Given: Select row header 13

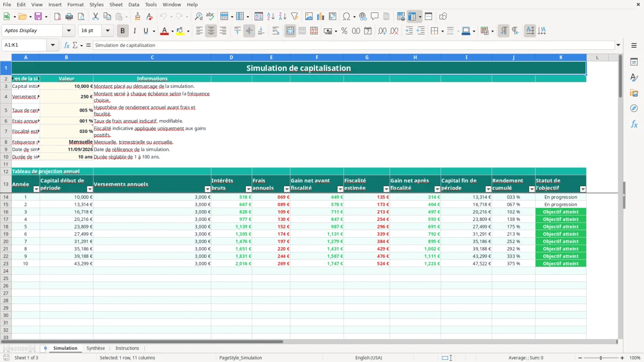Looking at the screenshot, I should [6, 184].
